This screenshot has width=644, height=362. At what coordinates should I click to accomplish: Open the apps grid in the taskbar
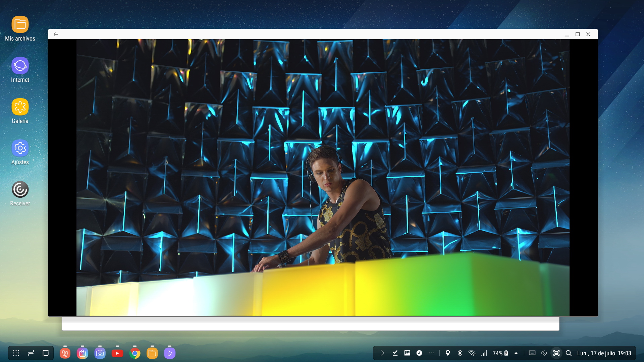[16, 353]
